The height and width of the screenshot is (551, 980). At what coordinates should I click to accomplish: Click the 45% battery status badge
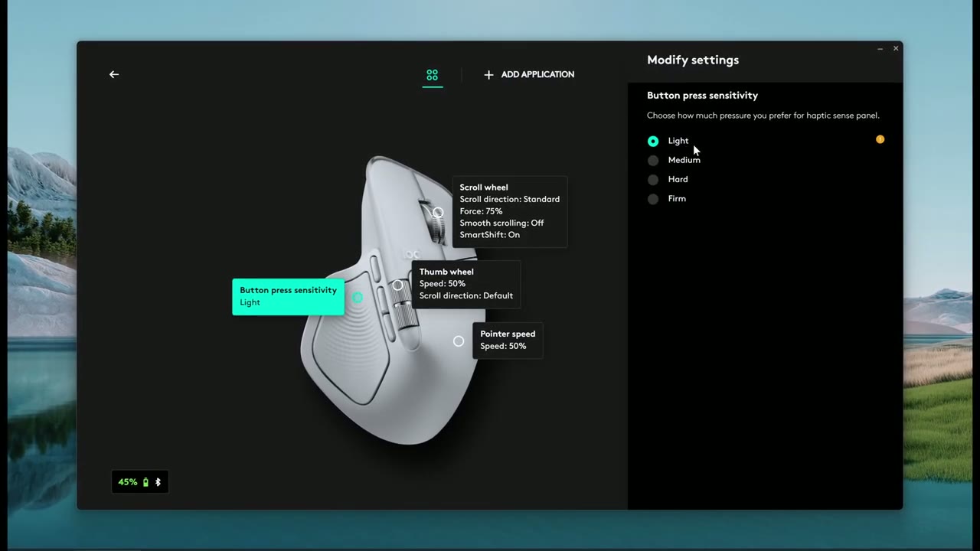pyautogui.click(x=139, y=481)
